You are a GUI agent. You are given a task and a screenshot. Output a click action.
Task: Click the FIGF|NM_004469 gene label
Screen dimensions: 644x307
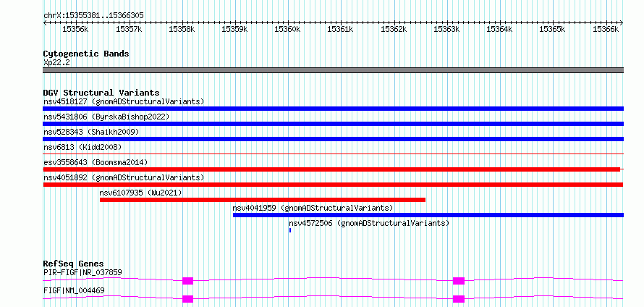(74, 290)
